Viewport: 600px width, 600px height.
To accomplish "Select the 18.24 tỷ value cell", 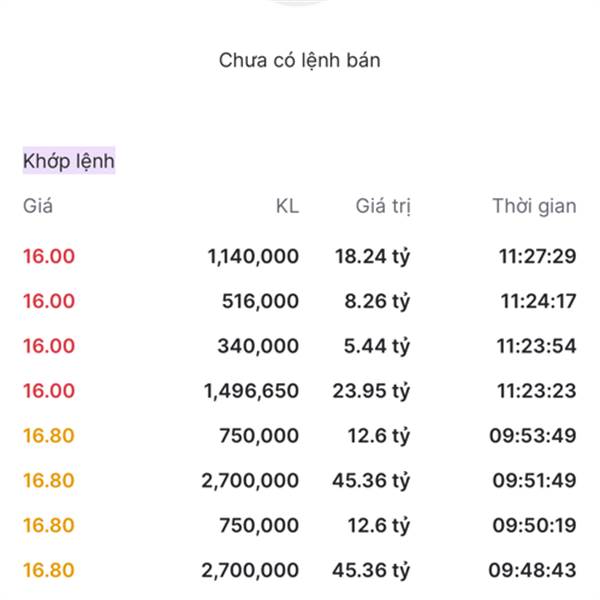I will pyautogui.click(x=372, y=256).
